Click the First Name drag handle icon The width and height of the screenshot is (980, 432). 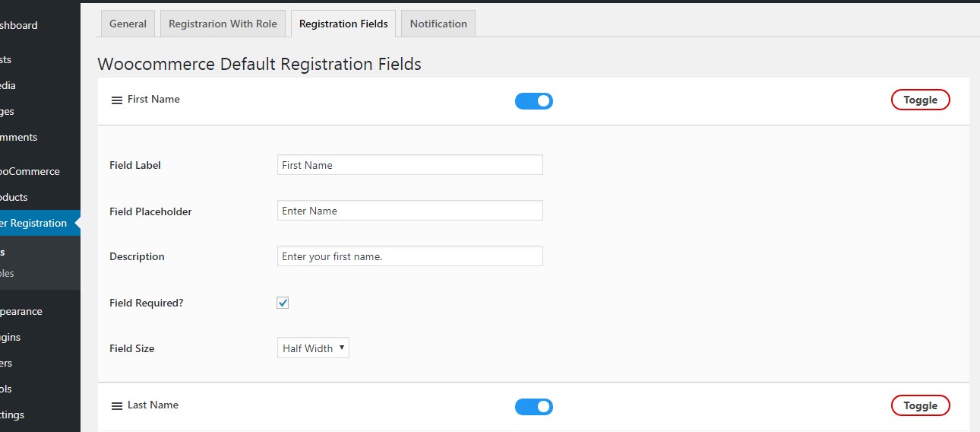click(x=117, y=100)
